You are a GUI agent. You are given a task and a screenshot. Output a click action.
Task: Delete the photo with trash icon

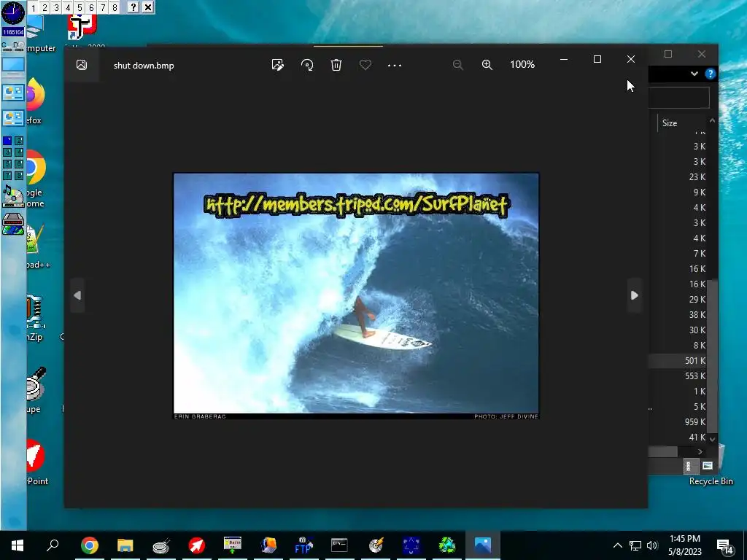pos(336,65)
